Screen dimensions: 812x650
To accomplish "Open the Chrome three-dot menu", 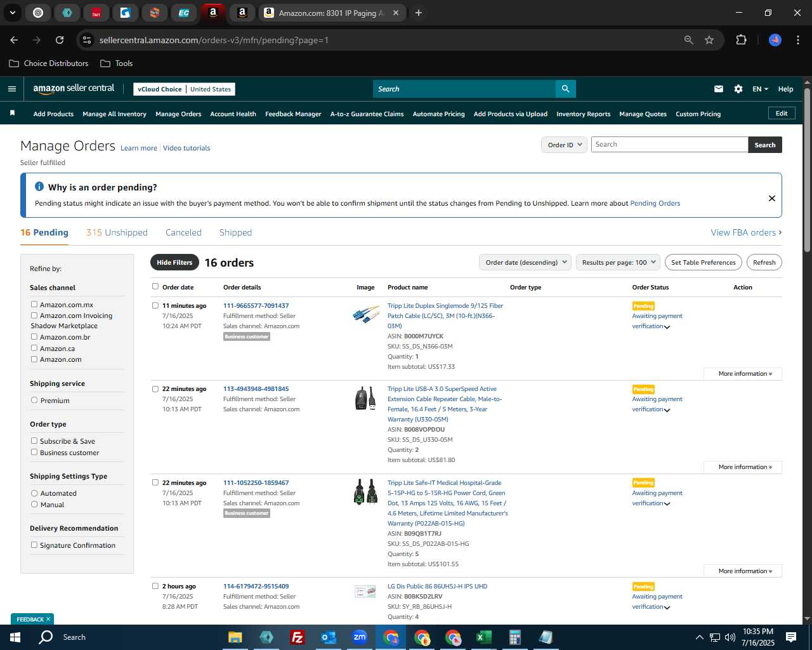I will [x=797, y=40].
